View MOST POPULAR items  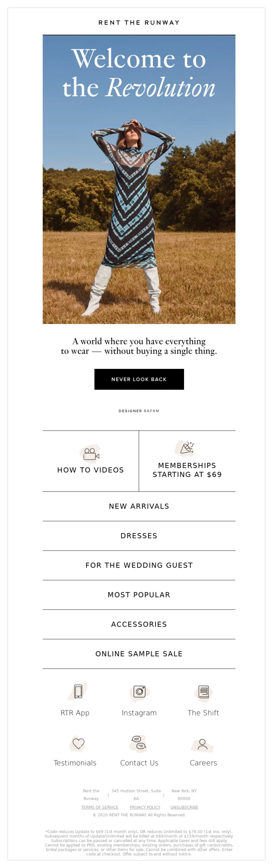pyautogui.click(x=139, y=595)
